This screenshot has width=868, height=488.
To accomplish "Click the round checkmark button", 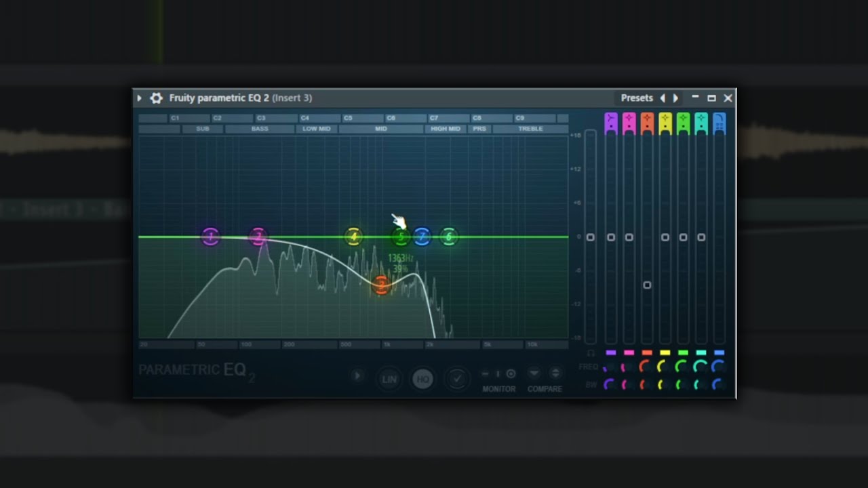I will tap(457, 379).
